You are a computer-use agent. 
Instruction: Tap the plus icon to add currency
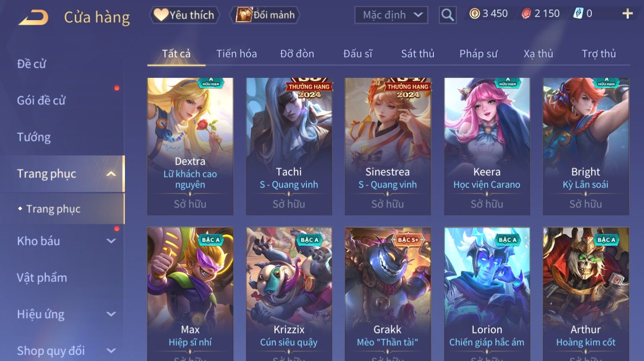click(x=627, y=14)
